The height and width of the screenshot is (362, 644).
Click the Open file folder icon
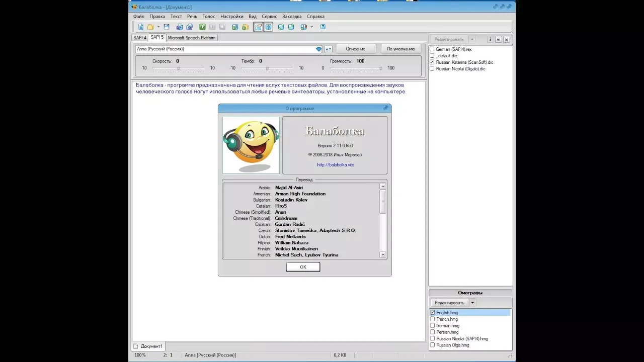coord(150,27)
